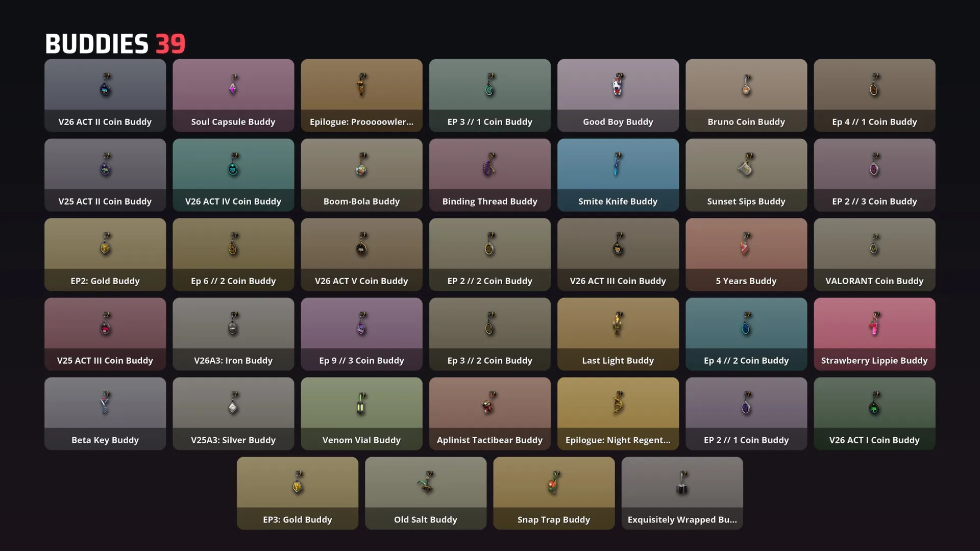The width and height of the screenshot is (980, 551).
Task: Select the Venom Vial Buddy charm
Action: (361, 403)
